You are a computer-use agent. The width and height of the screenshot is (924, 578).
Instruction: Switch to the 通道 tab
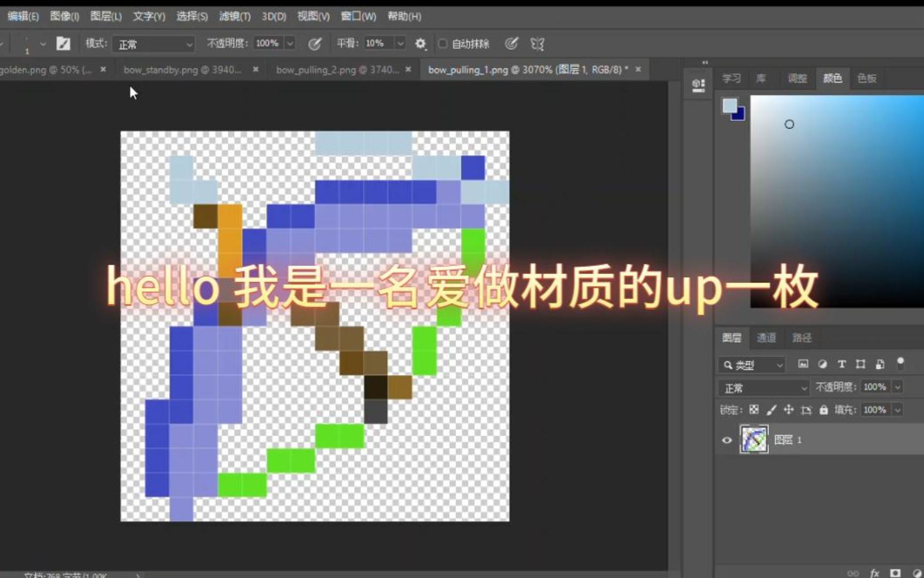click(x=766, y=338)
